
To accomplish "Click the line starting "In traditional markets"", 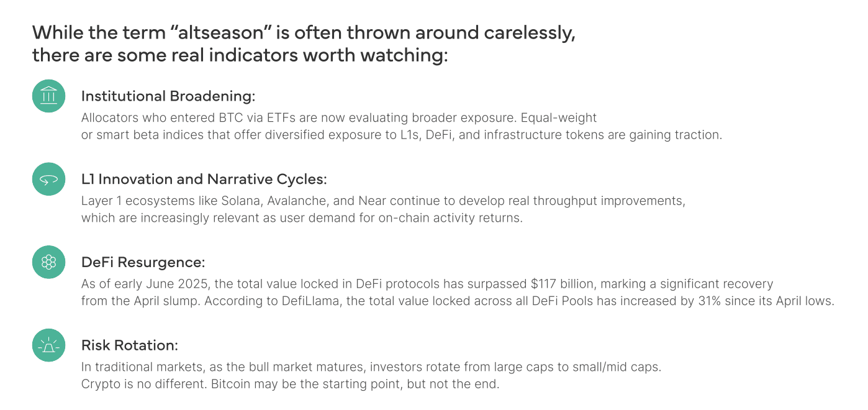I will tap(371, 367).
